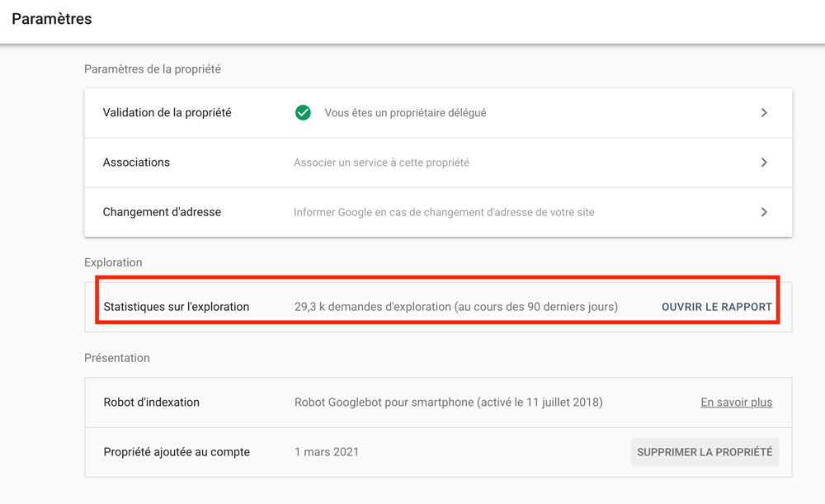Click the Propriété ajoutée au compte label

pos(177,452)
